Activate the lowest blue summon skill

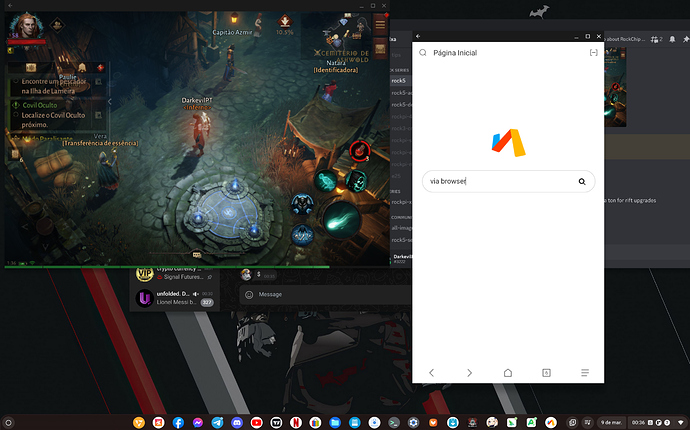coord(302,235)
